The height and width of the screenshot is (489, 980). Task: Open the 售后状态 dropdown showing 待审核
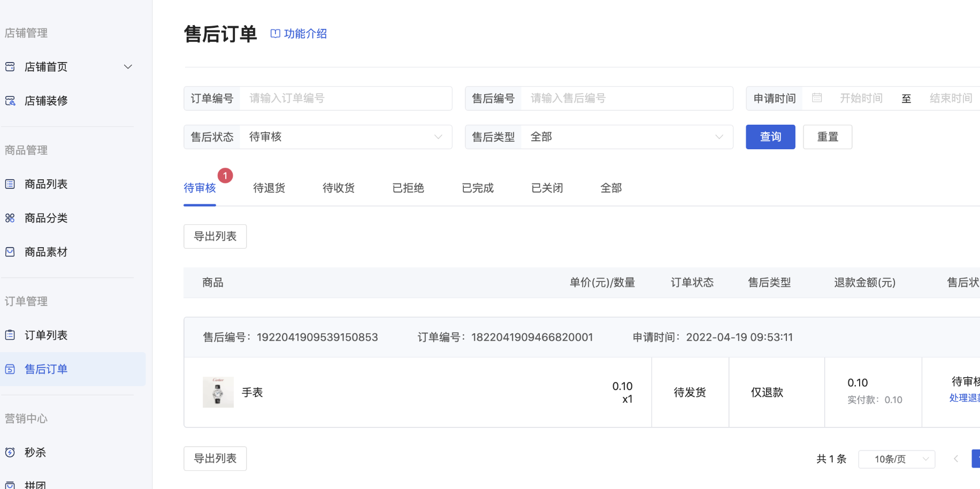[346, 137]
